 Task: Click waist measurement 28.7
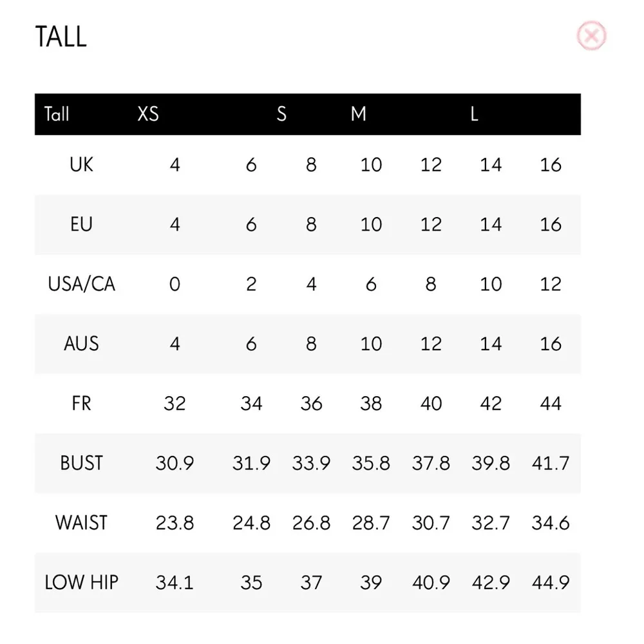[371, 522]
